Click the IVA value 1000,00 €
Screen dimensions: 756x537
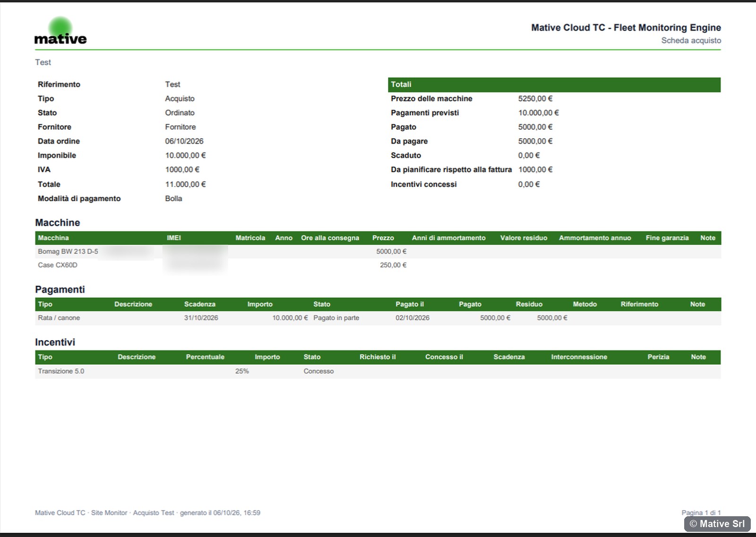tap(182, 170)
